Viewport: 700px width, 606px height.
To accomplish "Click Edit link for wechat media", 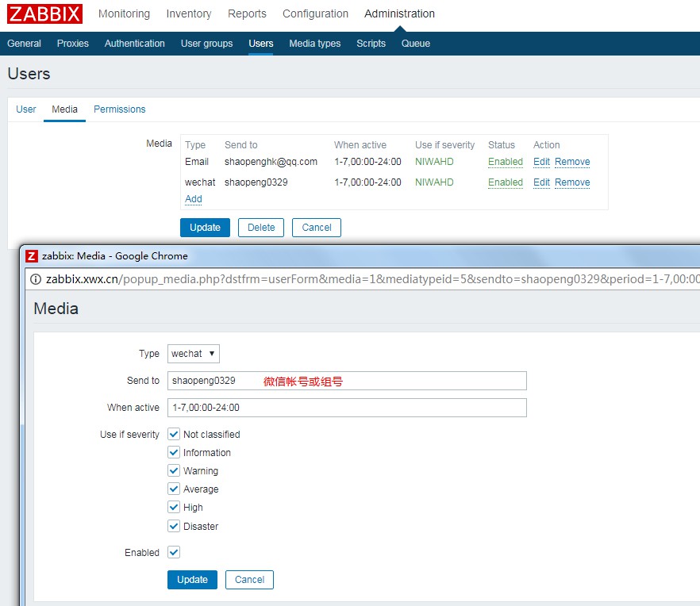I will point(541,182).
